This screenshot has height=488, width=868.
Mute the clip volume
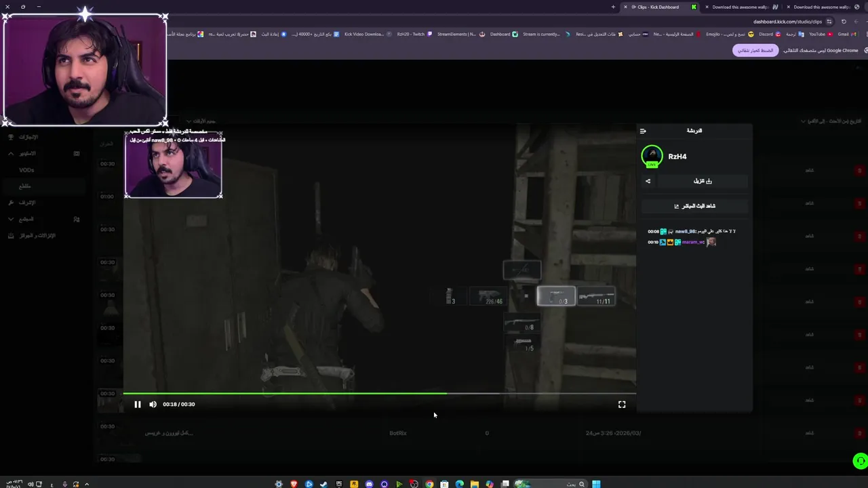pyautogui.click(x=153, y=404)
